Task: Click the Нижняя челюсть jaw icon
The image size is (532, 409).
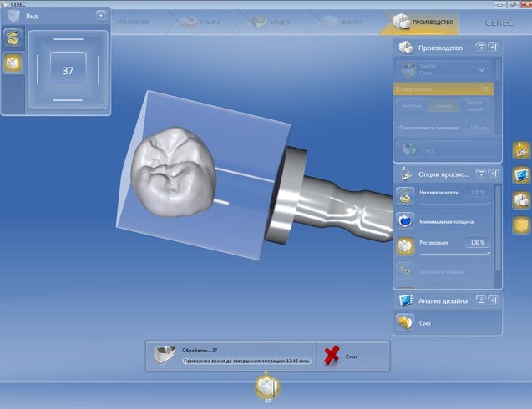Action: 404,195
